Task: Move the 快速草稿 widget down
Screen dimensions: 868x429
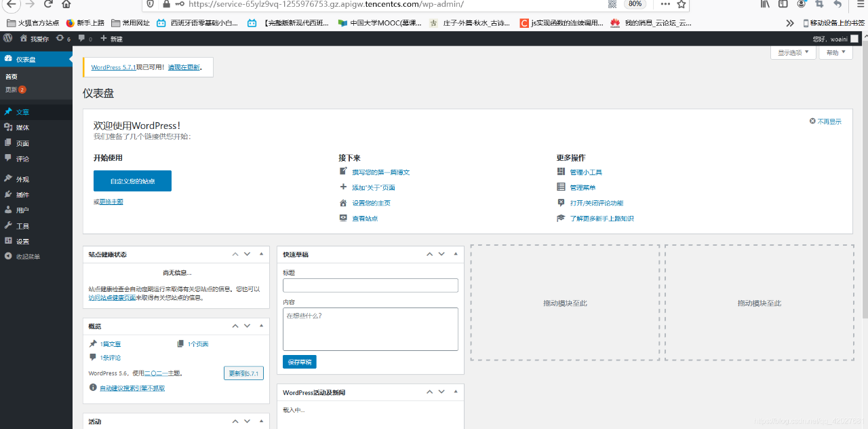Action: (441, 254)
